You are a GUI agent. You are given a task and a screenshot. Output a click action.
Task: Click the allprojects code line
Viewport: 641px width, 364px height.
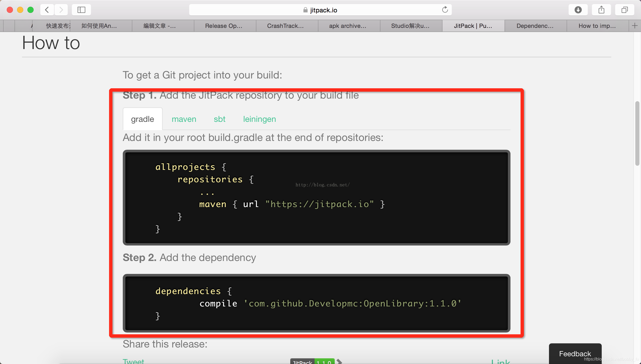tap(191, 167)
